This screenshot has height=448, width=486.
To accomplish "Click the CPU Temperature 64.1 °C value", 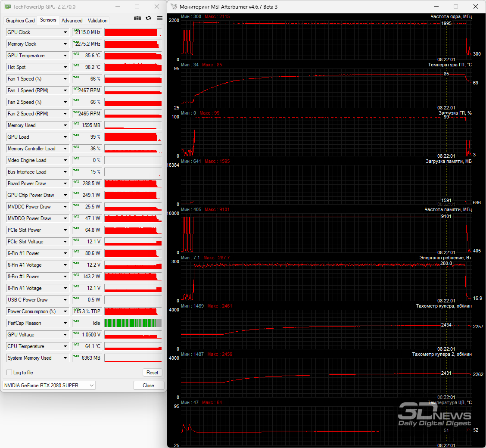I will (87, 346).
